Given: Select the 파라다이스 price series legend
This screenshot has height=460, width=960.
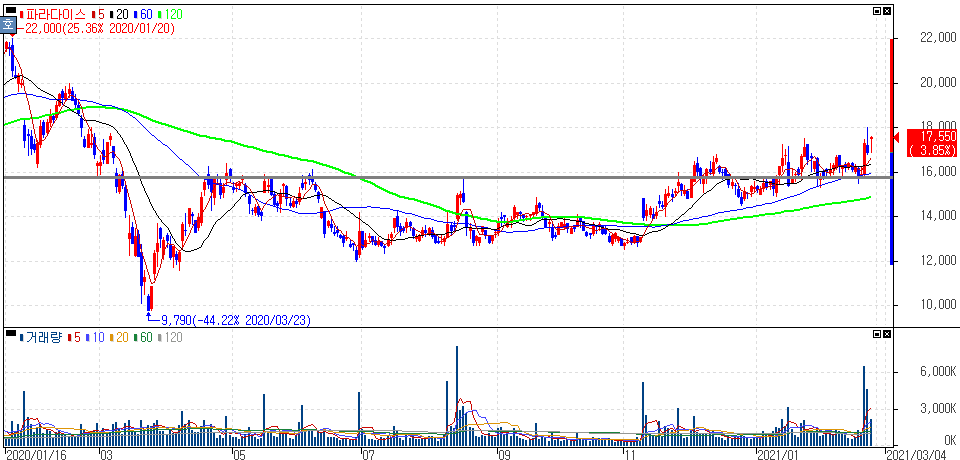Looking at the screenshot, I should pyautogui.click(x=53, y=13).
